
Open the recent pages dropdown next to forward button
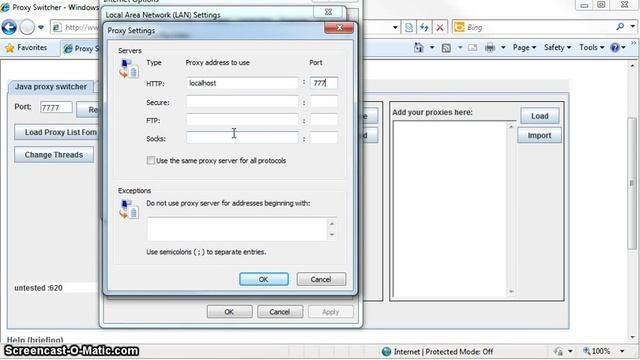(x=41, y=27)
